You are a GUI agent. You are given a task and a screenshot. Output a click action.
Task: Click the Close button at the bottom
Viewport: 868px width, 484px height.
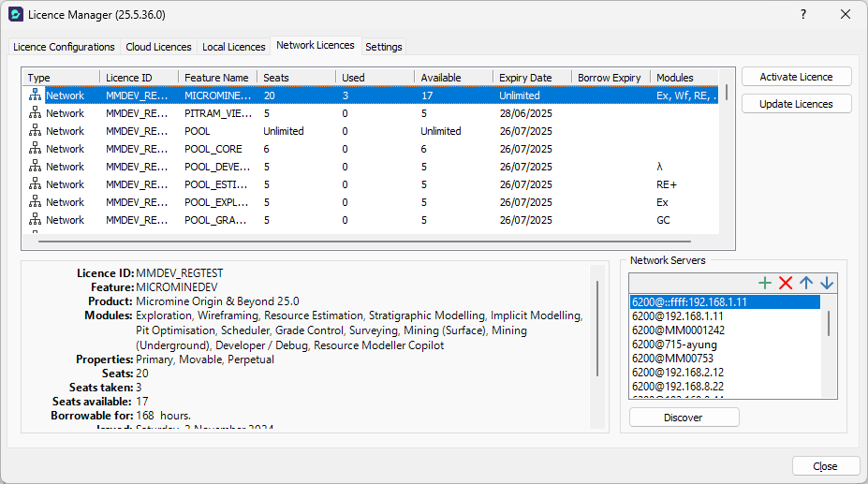point(825,466)
